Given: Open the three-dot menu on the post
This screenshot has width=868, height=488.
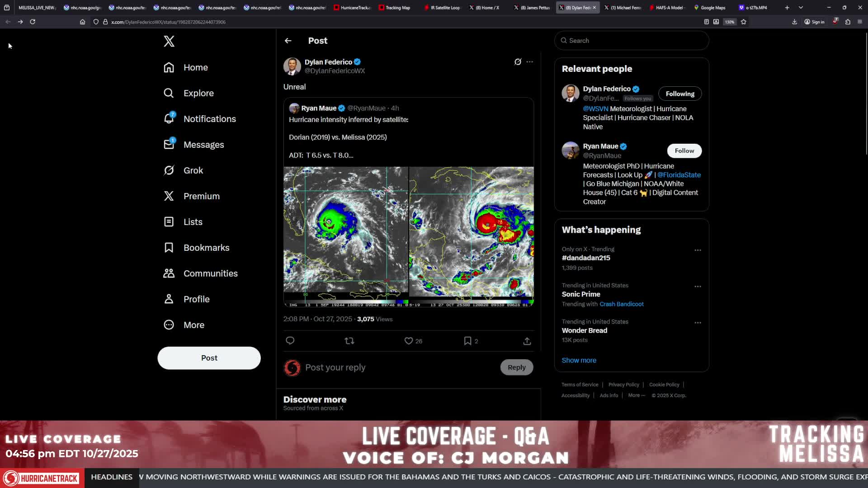Looking at the screenshot, I should 530,62.
